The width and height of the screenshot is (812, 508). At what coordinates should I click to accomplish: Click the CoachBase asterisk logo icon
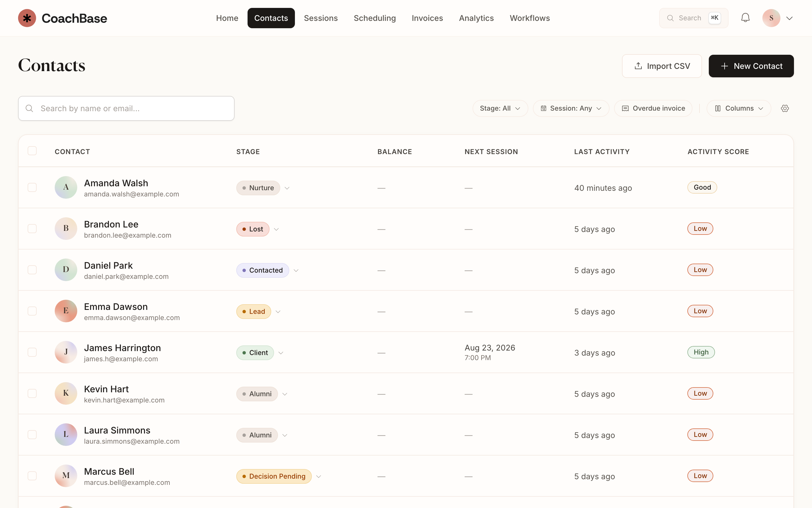27,18
